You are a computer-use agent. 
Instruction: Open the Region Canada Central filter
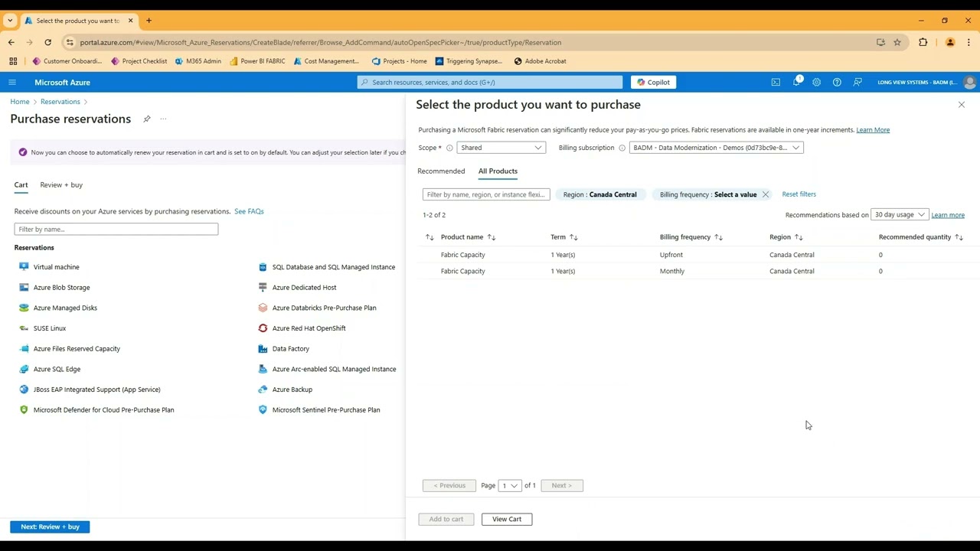[x=600, y=194]
